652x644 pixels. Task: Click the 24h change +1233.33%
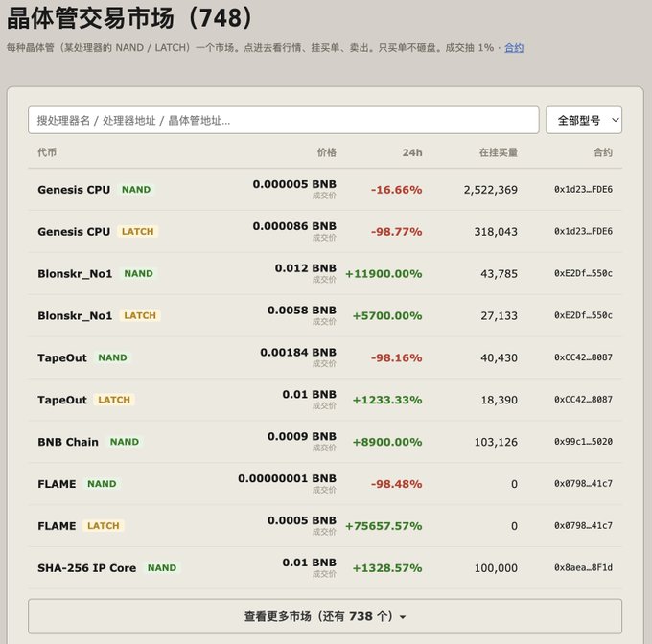387,400
